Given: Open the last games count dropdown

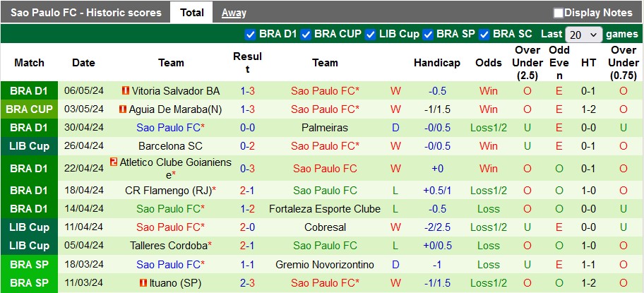Looking at the screenshot, I should [583, 34].
